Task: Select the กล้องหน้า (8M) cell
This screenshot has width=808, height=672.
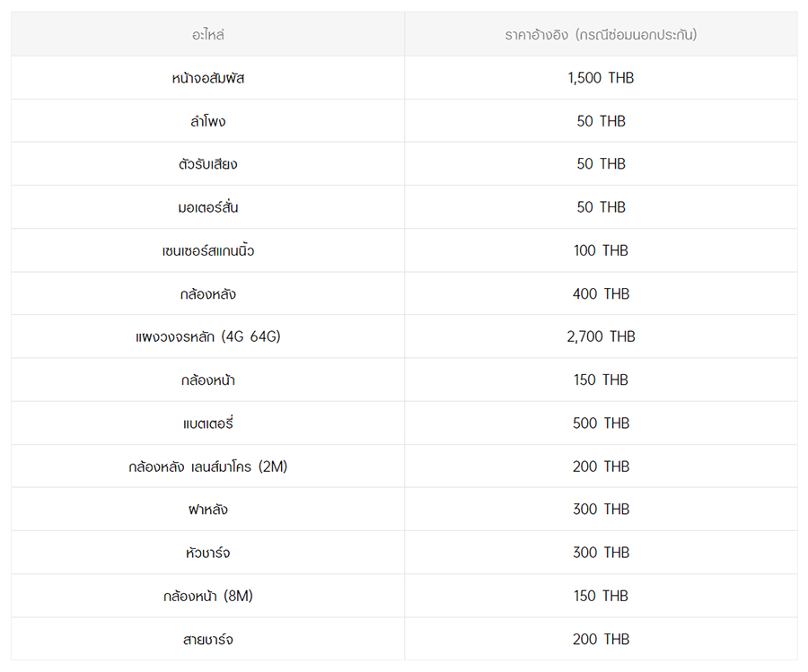Action: pyautogui.click(x=207, y=596)
